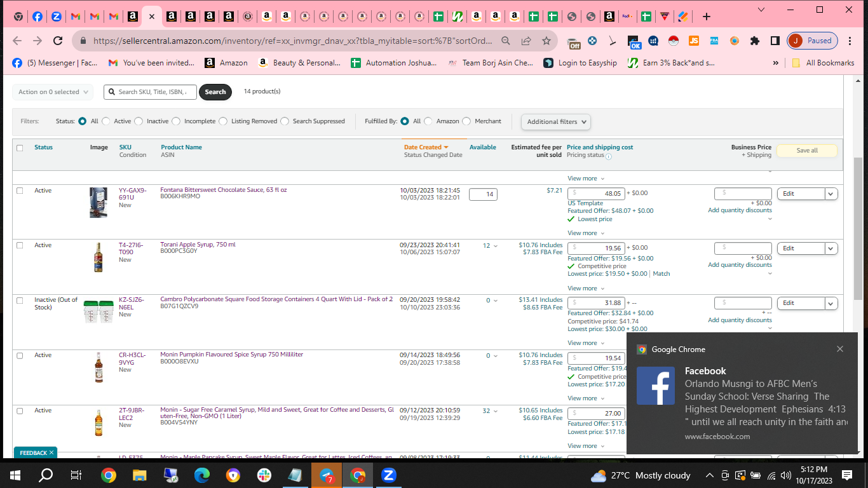The width and height of the screenshot is (868, 488).
Task: Open the Login to Easyship bookmark
Action: [x=580, y=63]
